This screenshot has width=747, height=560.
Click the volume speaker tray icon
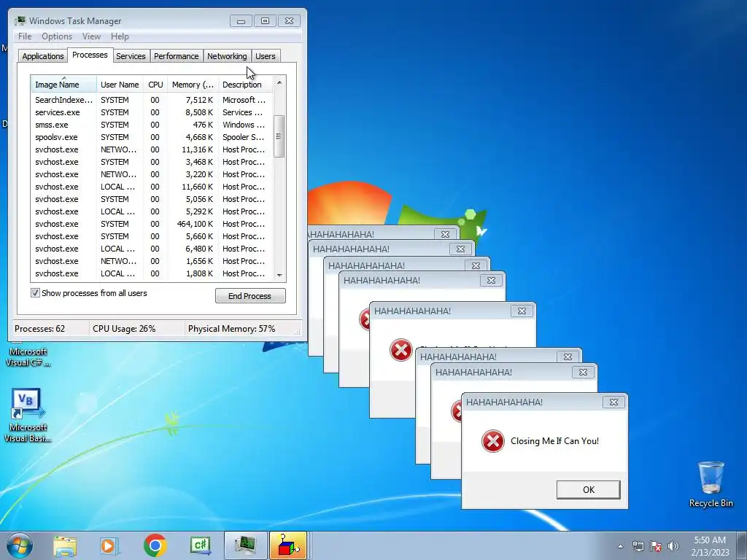[x=673, y=546]
